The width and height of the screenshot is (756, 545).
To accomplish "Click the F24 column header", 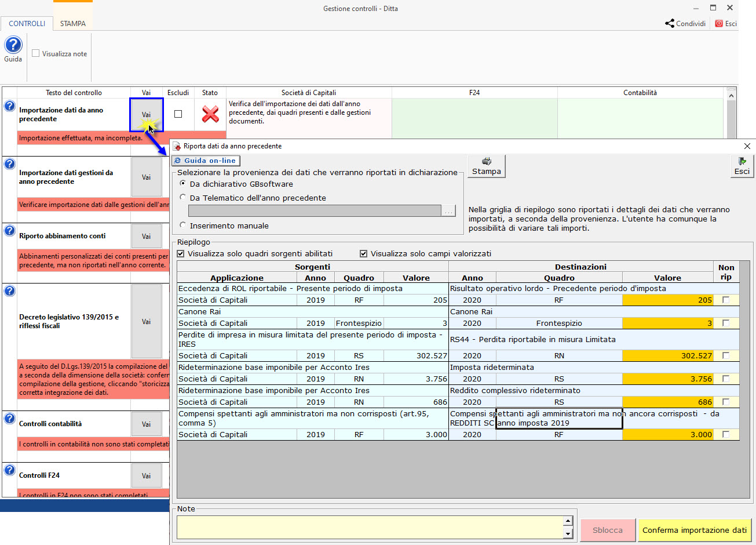I will pos(474,92).
